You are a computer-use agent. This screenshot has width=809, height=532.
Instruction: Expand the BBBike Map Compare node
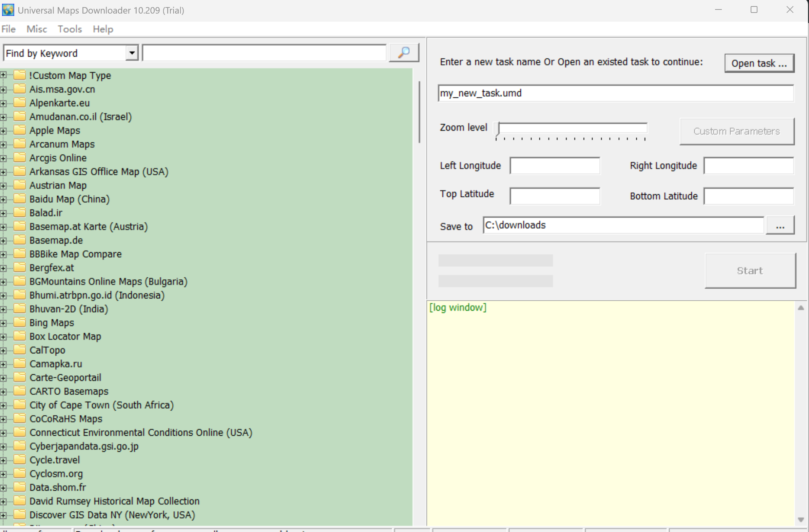(x=3, y=254)
